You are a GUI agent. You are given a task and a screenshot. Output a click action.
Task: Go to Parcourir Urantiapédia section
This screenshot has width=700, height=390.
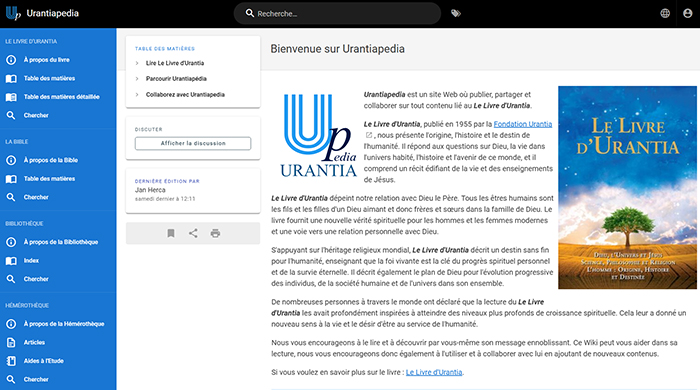tap(176, 79)
